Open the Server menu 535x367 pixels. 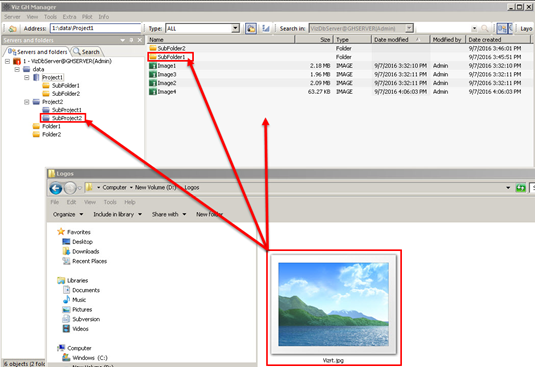click(x=12, y=17)
